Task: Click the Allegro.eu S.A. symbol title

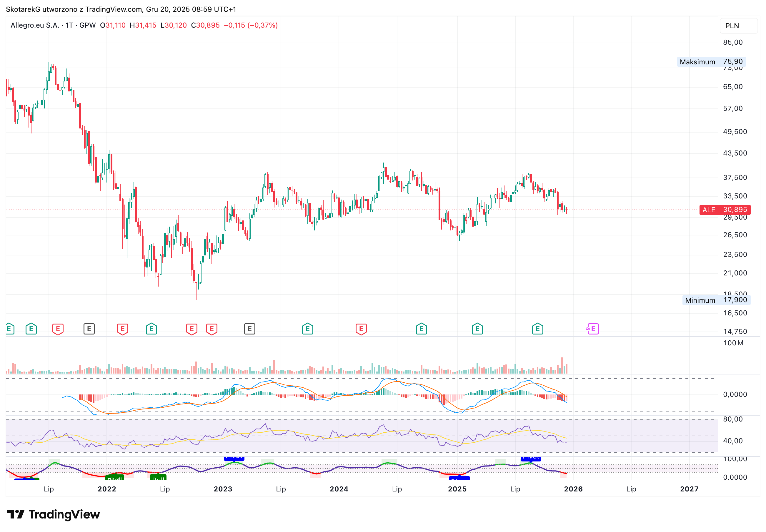Action: 35,25
